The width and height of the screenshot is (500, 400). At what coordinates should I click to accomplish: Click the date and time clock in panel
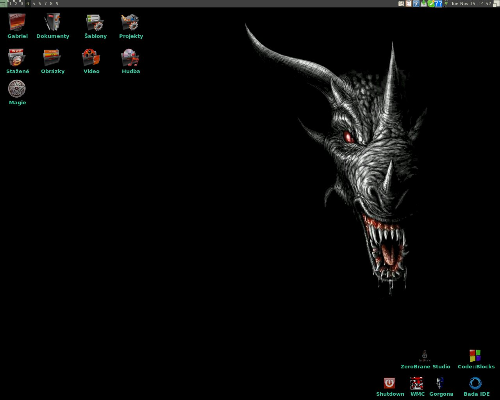point(472,4)
